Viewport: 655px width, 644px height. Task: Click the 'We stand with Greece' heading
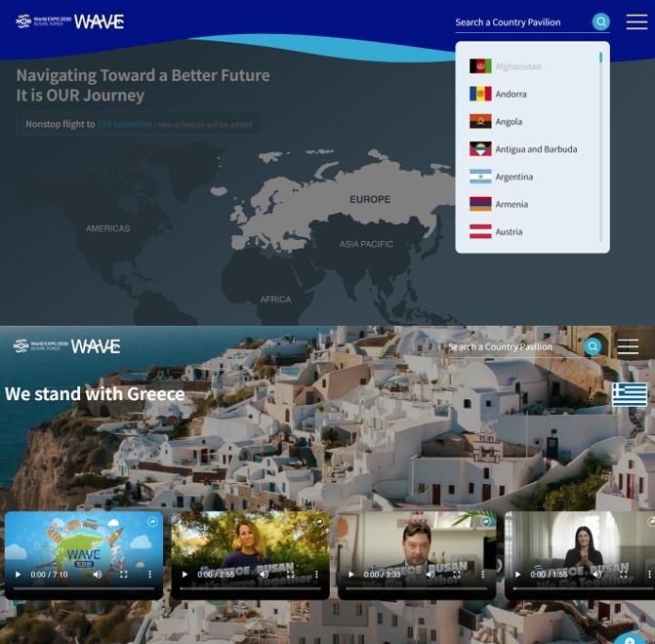[x=95, y=394]
